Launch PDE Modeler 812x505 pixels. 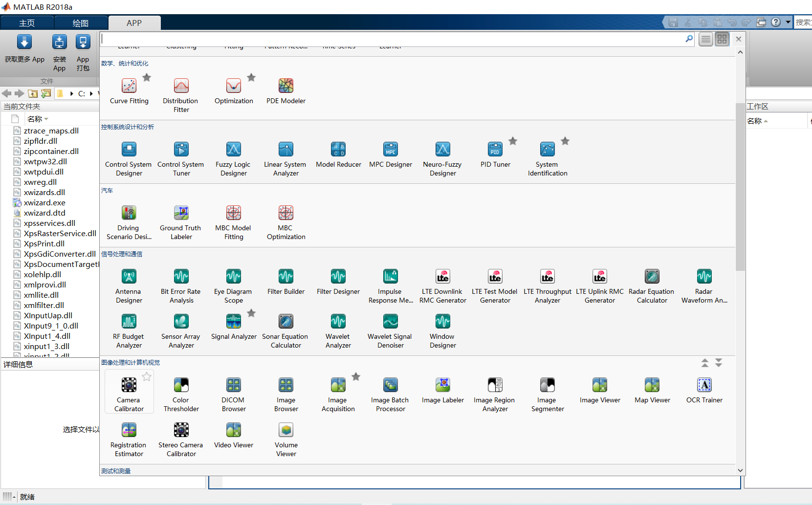286,91
